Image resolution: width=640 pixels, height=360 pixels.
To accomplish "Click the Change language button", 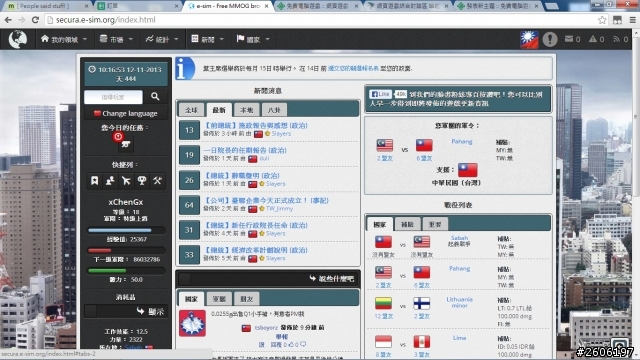I will [x=126, y=113].
